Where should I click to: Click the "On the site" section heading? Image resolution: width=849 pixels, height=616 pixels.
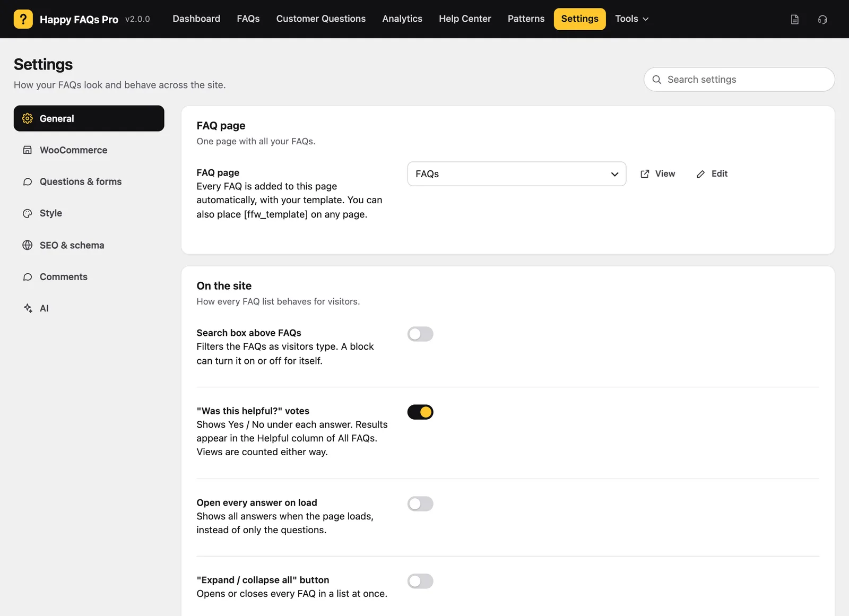coord(224,286)
